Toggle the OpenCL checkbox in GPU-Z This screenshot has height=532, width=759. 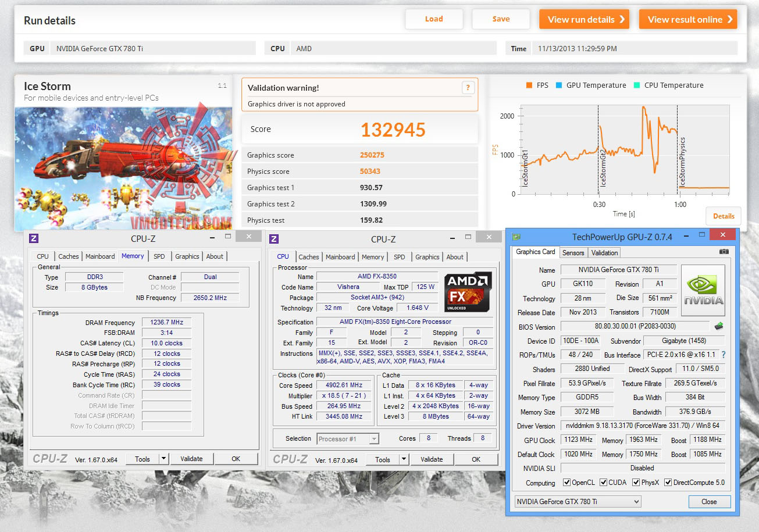click(x=567, y=483)
